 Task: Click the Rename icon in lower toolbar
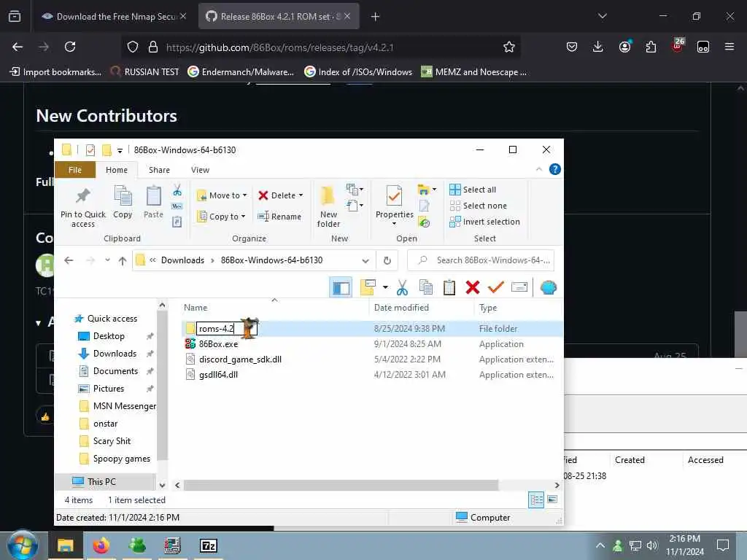click(519, 287)
